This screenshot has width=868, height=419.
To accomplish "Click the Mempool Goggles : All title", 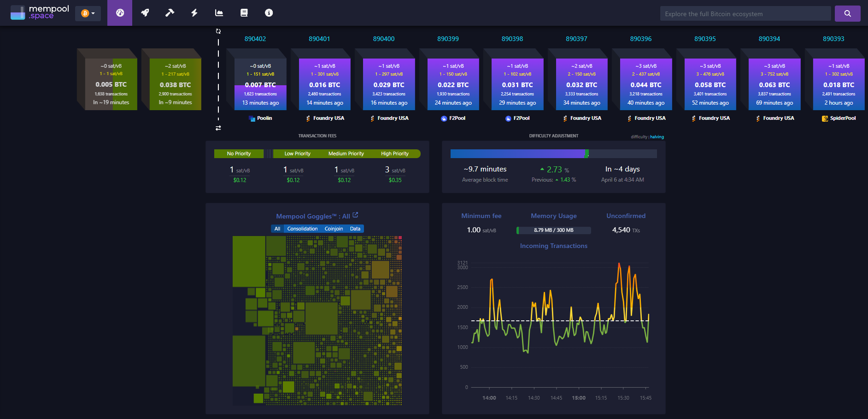I will click(x=313, y=216).
